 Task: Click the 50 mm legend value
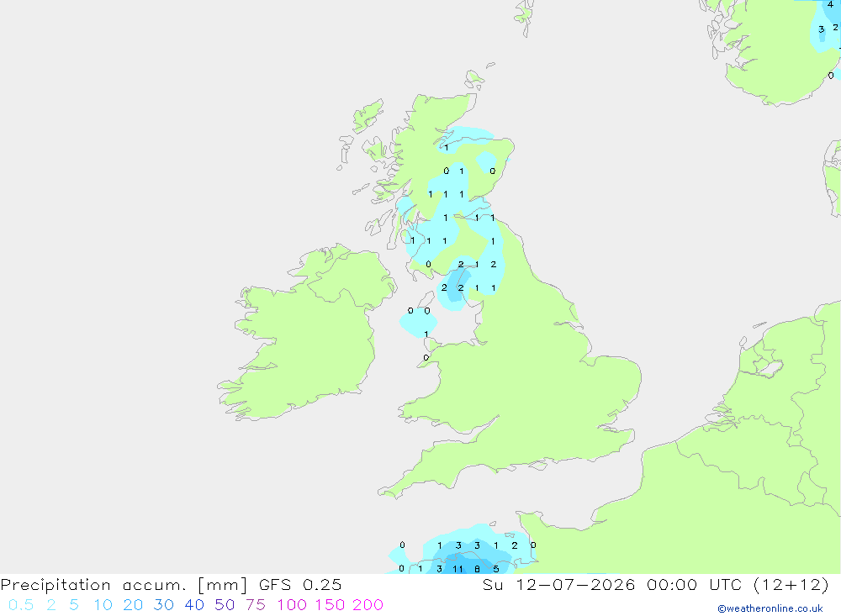tap(225, 605)
